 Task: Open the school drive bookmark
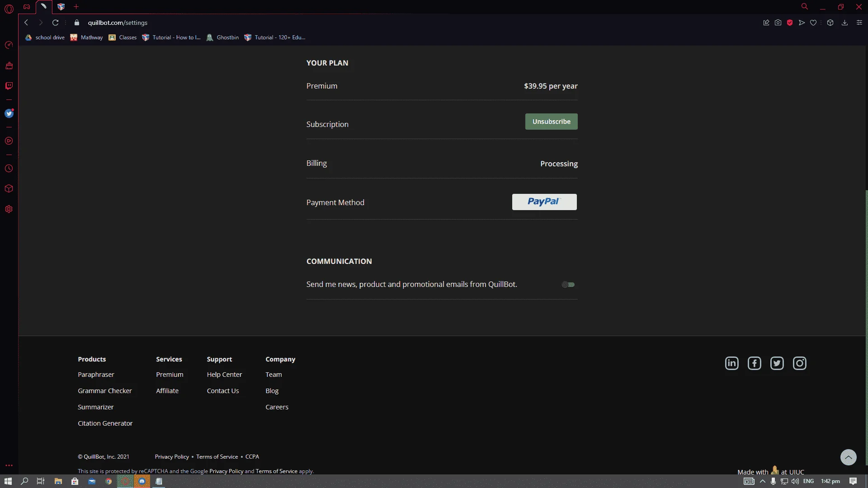pyautogui.click(x=45, y=38)
